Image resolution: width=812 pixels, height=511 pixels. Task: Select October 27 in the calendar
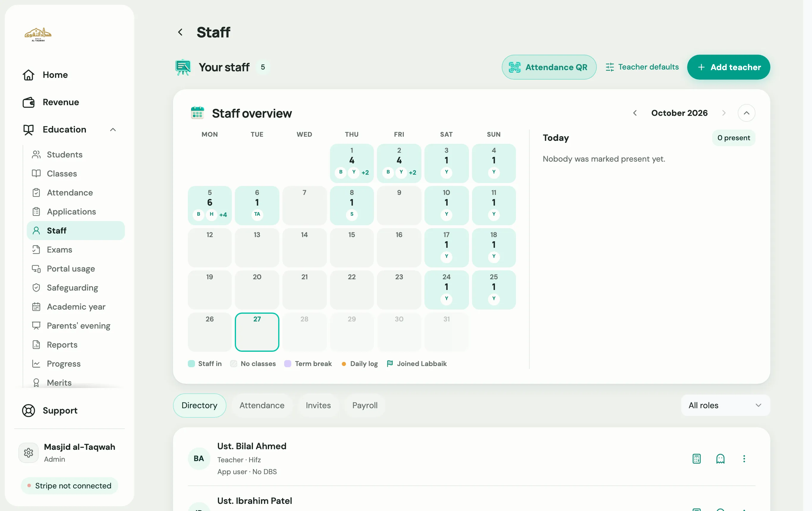257,332
